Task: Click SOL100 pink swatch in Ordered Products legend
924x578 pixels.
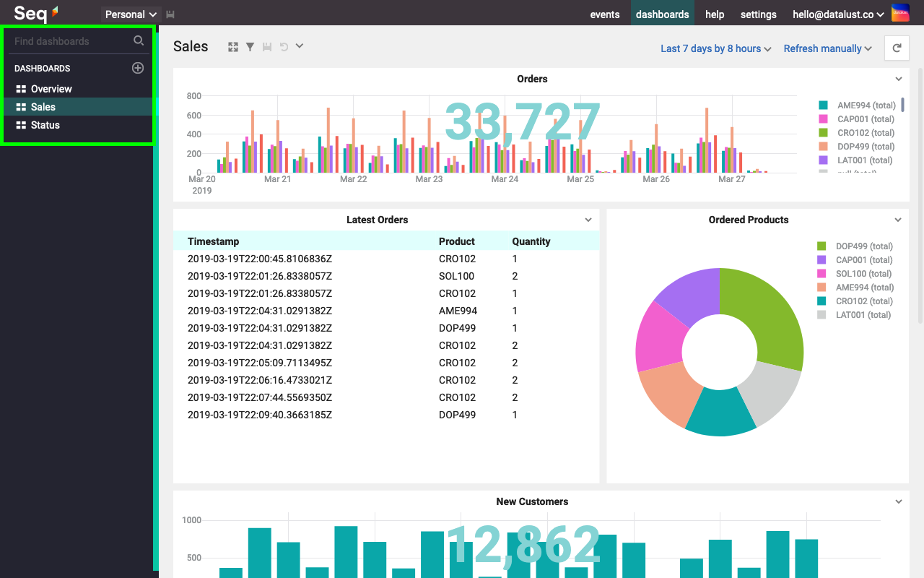Action: click(x=821, y=274)
